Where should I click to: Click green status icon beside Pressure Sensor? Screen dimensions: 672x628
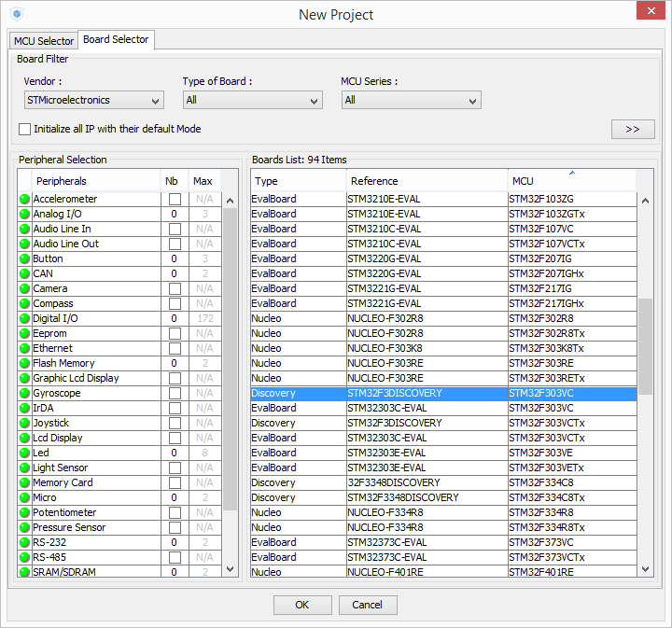pos(25,528)
